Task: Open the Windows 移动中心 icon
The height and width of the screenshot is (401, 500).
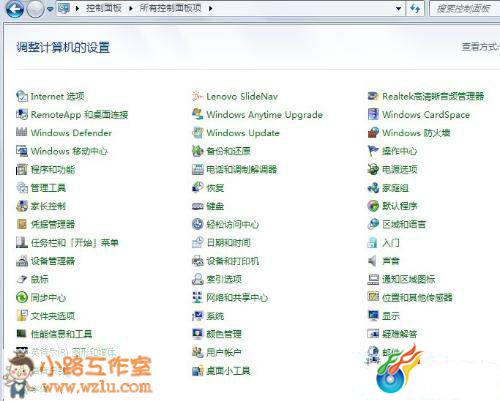Action: 22,151
